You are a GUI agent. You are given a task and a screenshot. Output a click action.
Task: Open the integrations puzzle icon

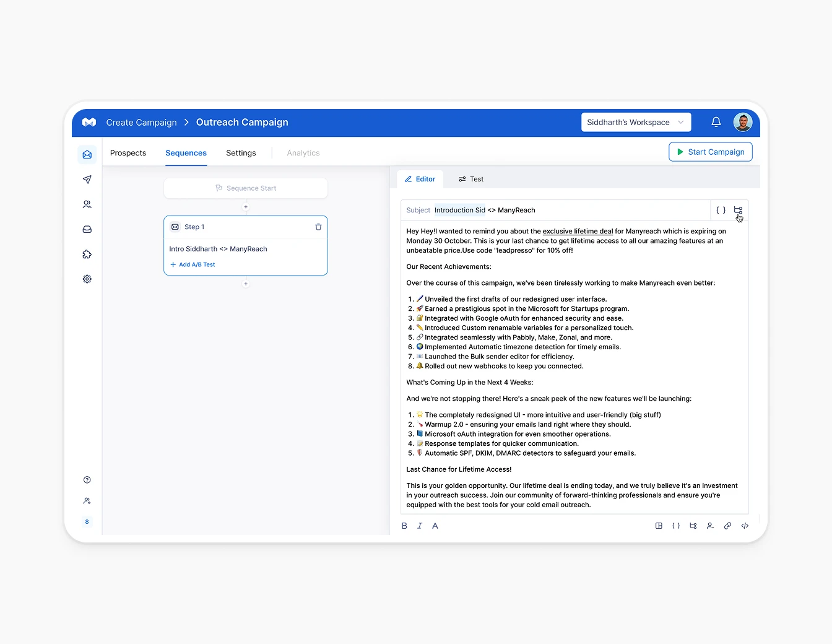point(87,254)
